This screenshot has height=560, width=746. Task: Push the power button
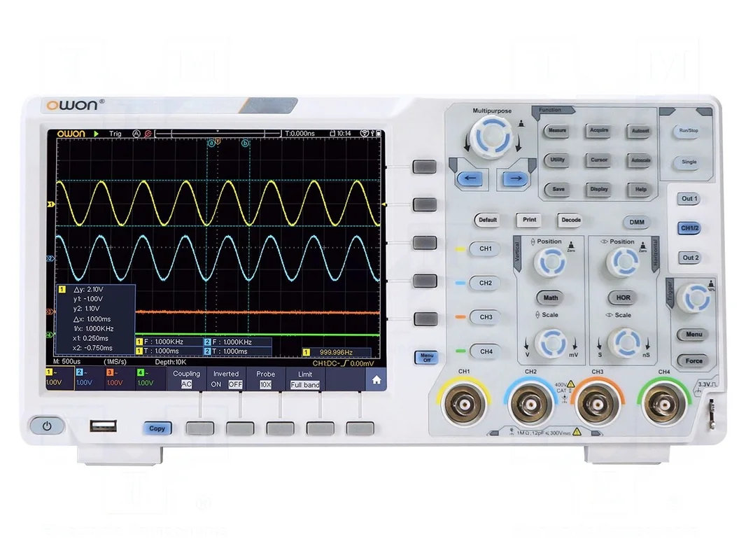tap(47, 426)
